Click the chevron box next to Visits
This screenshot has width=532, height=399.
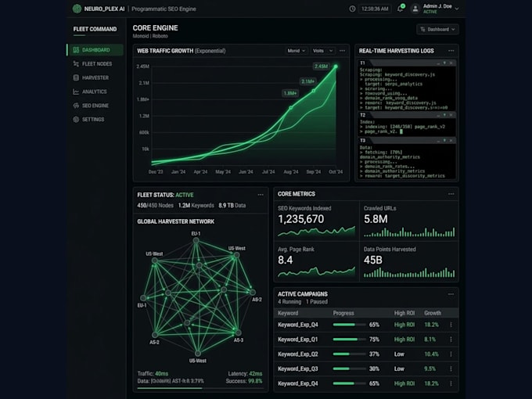point(331,51)
